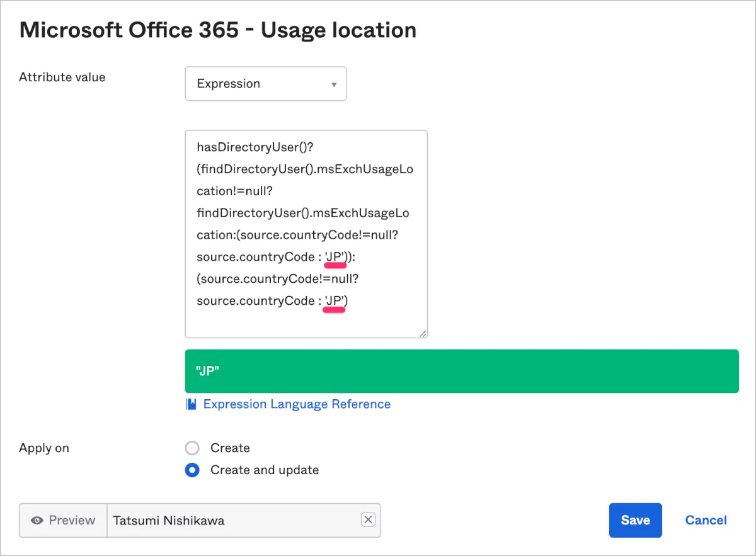Click the eye icon in Preview
The width and height of the screenshot is (756, 556).
coord(38,520)
